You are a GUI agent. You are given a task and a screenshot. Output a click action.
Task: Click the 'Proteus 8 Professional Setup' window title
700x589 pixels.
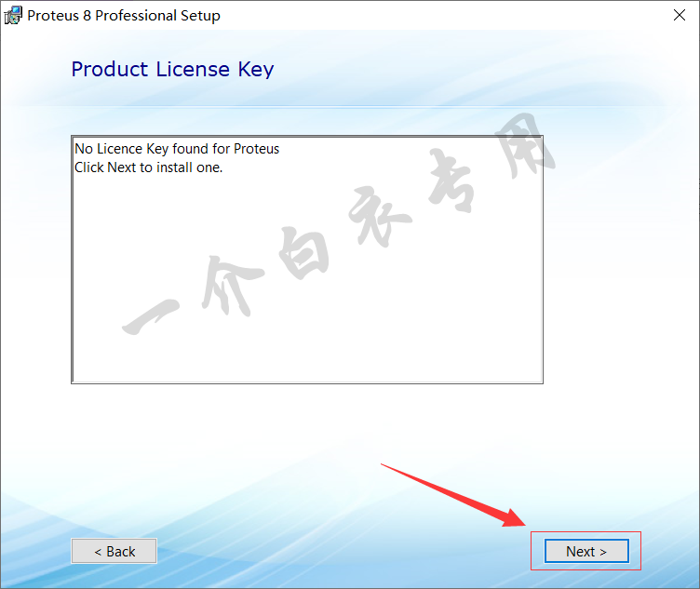point(124,16)
